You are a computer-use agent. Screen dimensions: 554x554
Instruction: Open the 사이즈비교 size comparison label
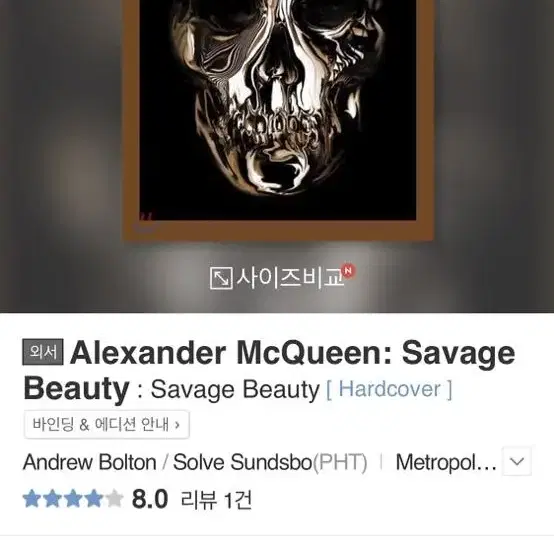290,278
